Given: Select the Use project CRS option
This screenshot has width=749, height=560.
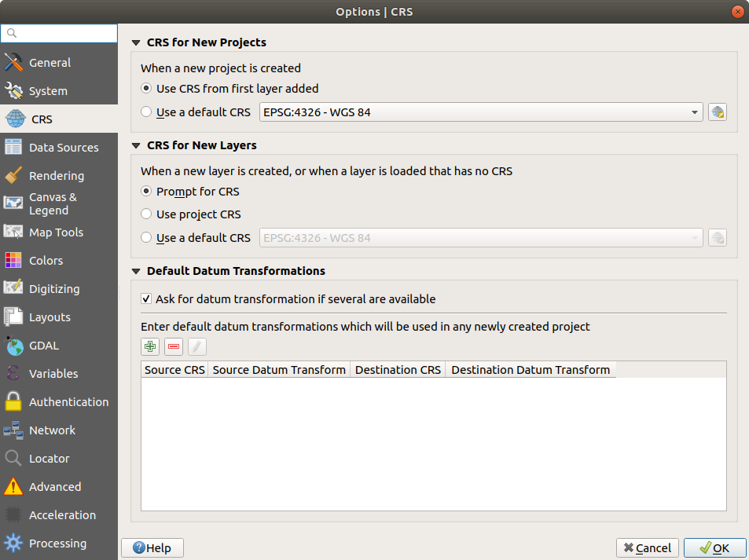Looking at the screenshot, I should (146, 214).
